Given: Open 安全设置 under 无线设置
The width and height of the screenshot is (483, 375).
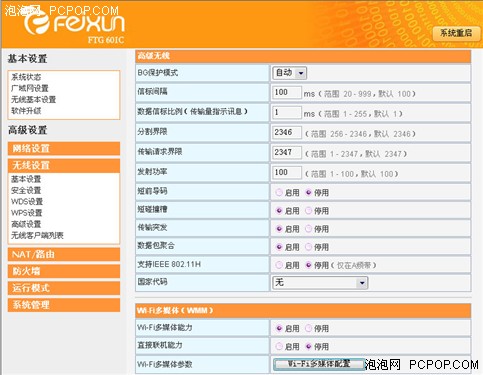Looking at the screenshot, I should pyautogui.click(x=26, y=191).
